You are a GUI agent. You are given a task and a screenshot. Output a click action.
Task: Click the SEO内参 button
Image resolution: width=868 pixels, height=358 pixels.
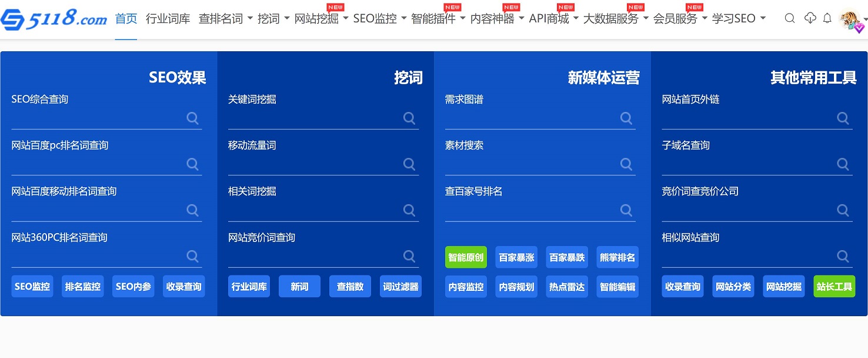(x=133, y=287)
